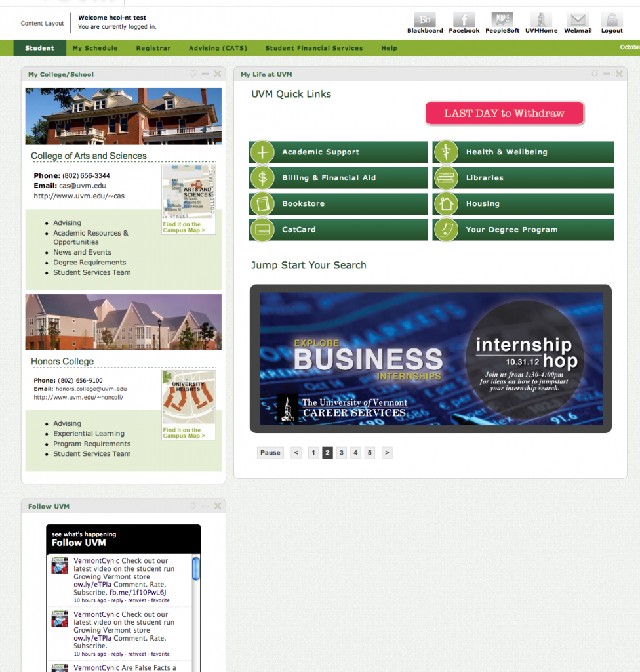Viewport: 640px width, 672px height.
Task: Open the Degree Requirements link
Action: 90,262
